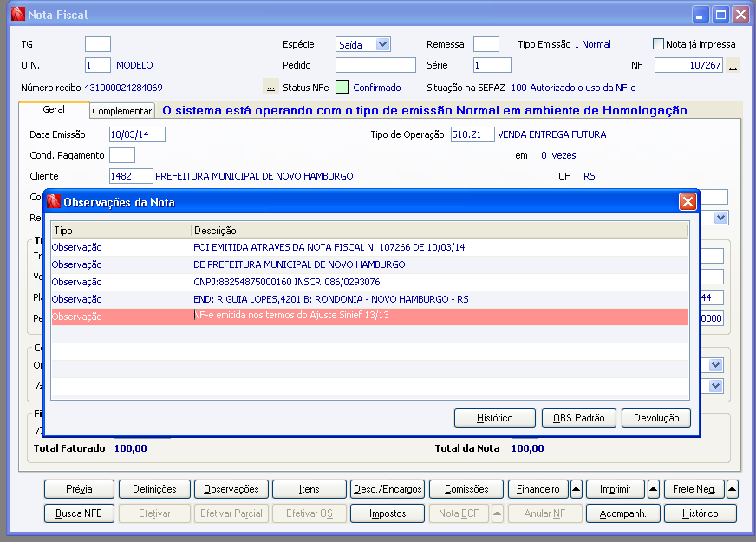
Task: Select the Descrição column header
Action: [440, 231]
